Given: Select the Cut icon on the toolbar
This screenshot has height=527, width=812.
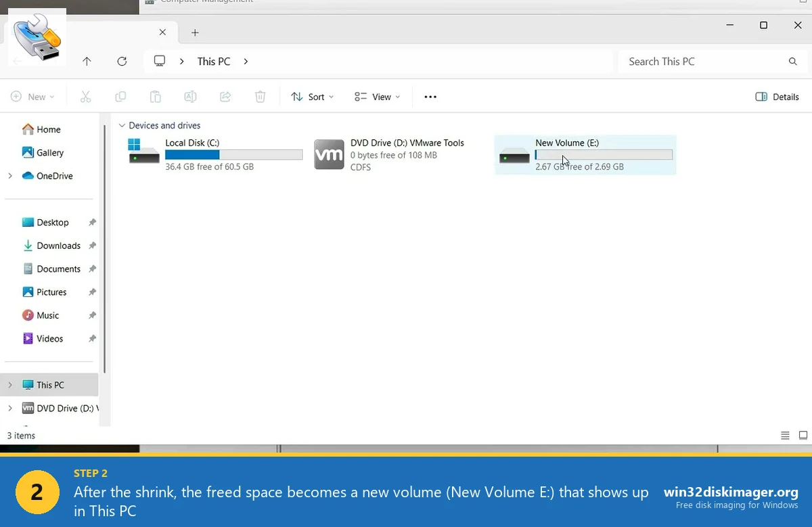Looking at the screenshot, I should point(86,97).
